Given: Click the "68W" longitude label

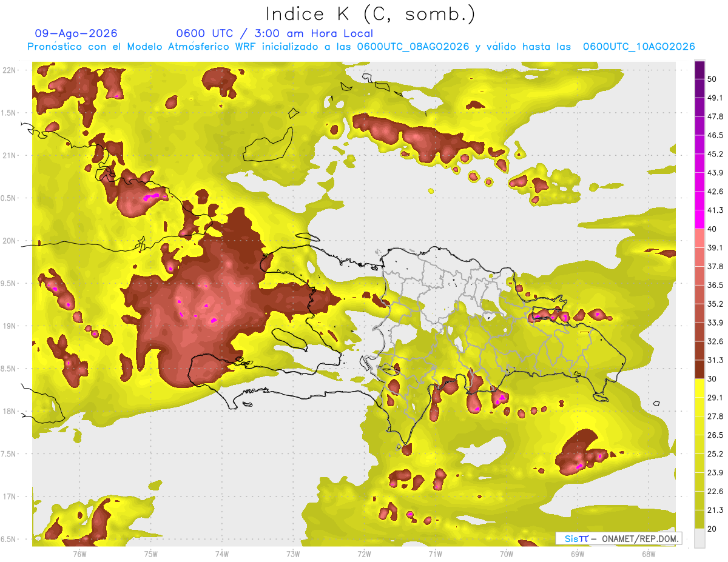Looking at the screenshot, I should pyautogui.click(x=649, y=554).
